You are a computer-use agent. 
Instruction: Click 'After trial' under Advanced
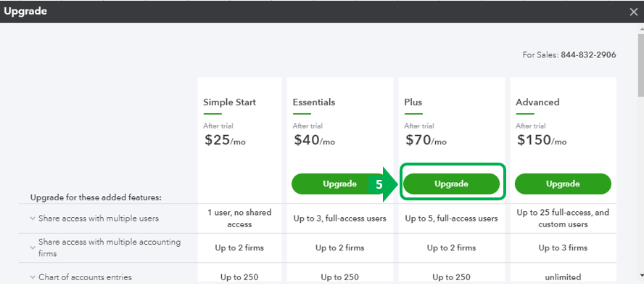click(x=531, y=126)
